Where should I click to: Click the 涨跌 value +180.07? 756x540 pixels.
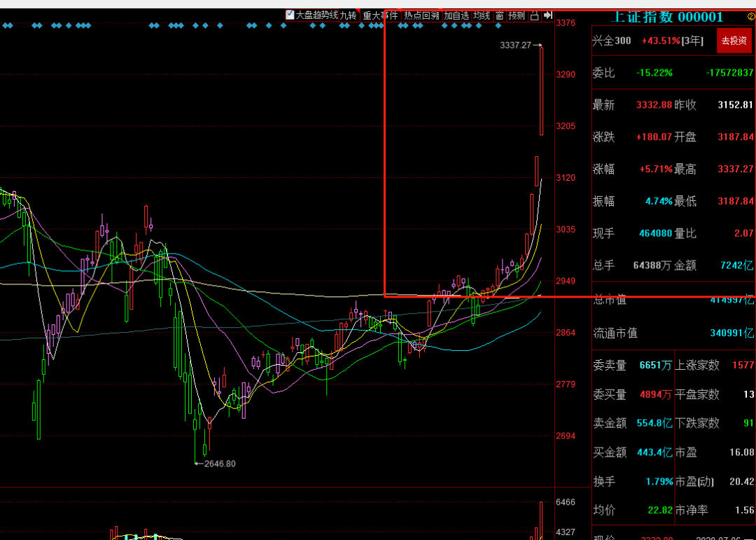pos(654,137)
